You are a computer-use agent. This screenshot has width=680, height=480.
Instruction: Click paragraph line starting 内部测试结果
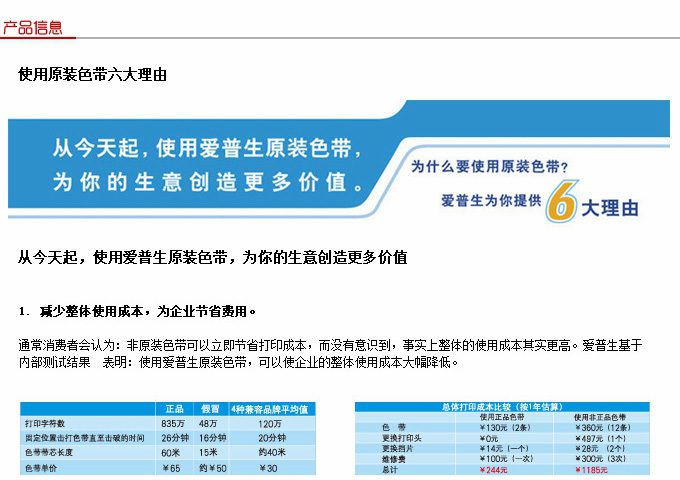click(238, 362)
